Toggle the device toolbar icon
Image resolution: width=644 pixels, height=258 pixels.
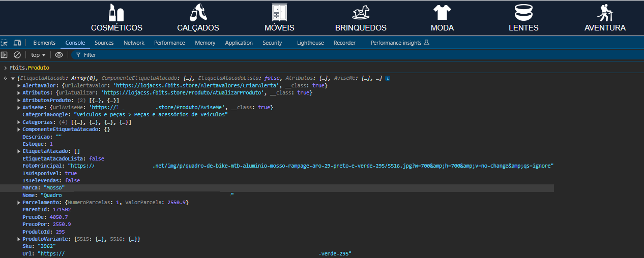[x=17, y=43]
